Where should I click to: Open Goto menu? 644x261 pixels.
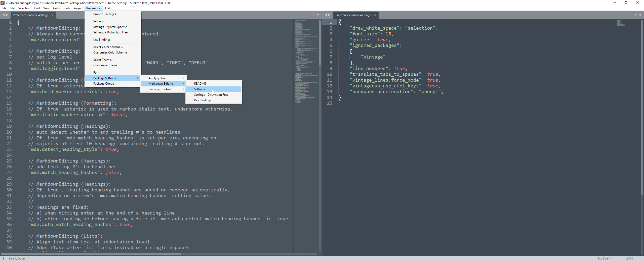point(56,8)
